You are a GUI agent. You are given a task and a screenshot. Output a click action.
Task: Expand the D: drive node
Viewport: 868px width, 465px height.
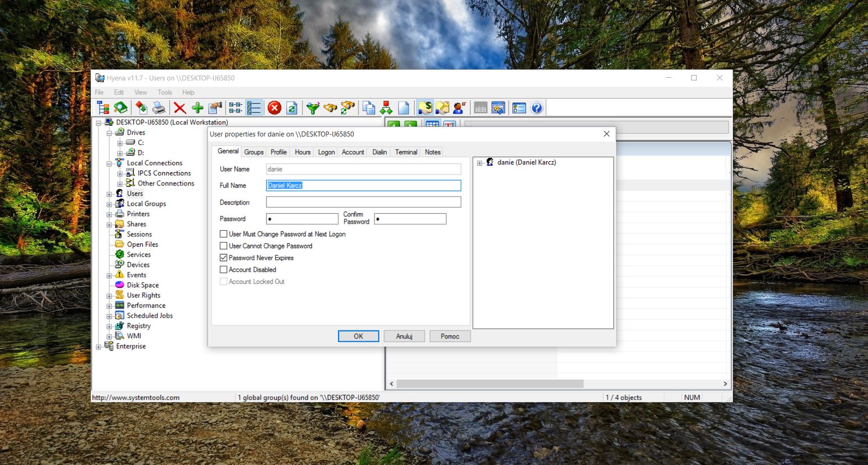pos(120,153)
